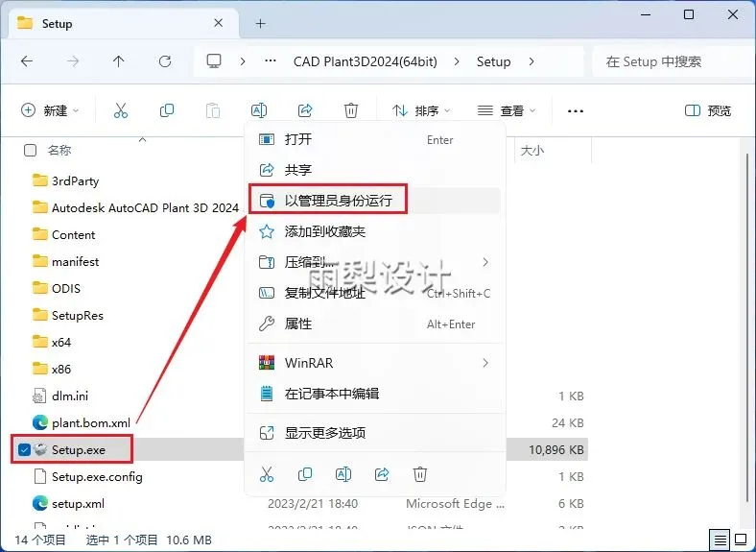Screen dimensions: 756x552
Task: Switch to details view in status bar
Action: coord(720,540)
